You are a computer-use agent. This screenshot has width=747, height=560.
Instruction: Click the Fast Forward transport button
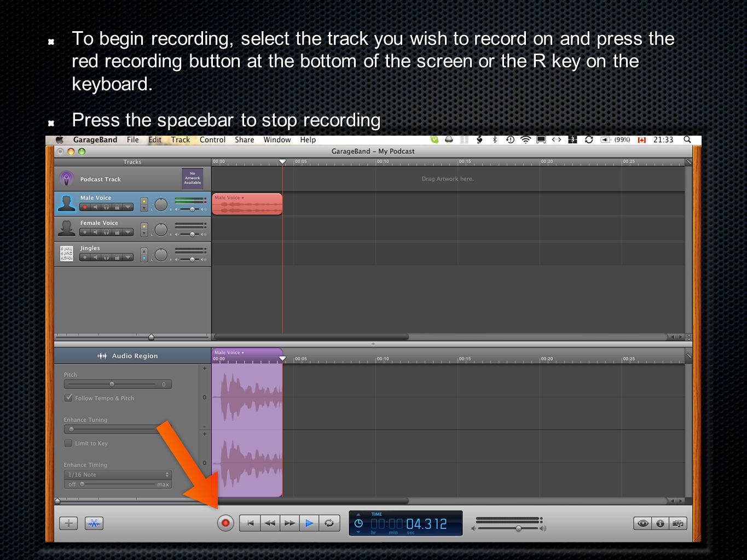pyautogui.click(x=289, y=523)
